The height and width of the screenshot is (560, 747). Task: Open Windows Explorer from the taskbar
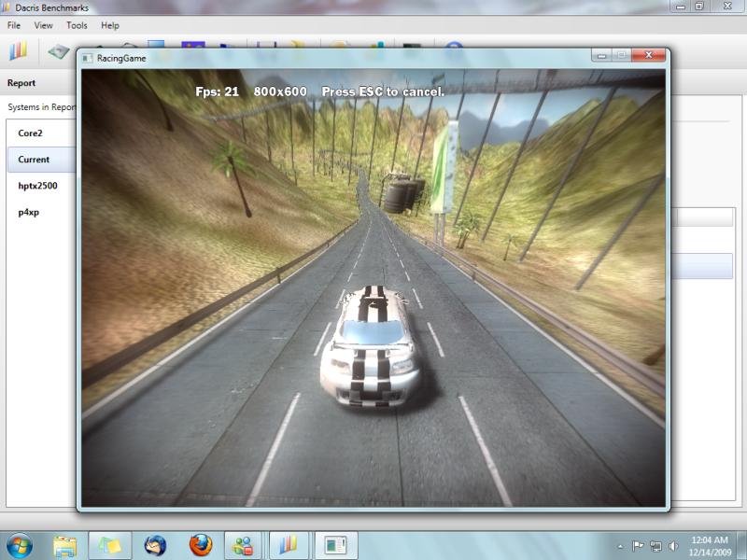[64, 546]
